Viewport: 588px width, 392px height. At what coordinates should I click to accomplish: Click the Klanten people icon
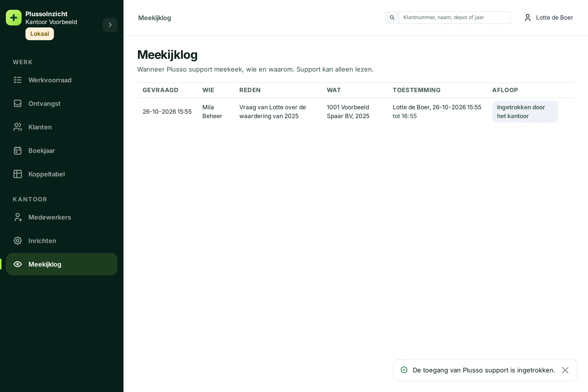pos(17,127)
